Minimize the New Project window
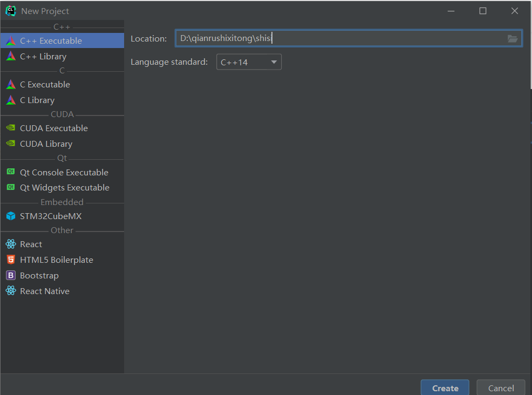532x395 pixels. pos(451,11)
